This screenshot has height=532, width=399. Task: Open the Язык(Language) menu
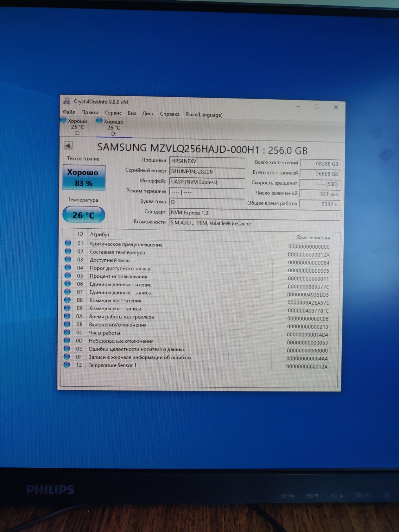pyautogui.click(x=204, y=115)
